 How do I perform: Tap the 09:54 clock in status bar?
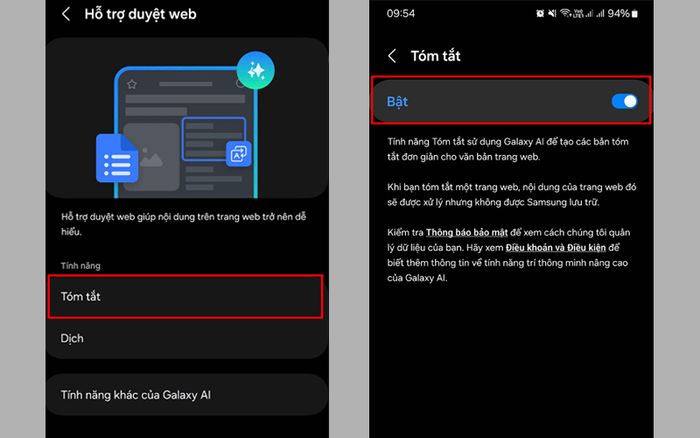click(400, 13)
